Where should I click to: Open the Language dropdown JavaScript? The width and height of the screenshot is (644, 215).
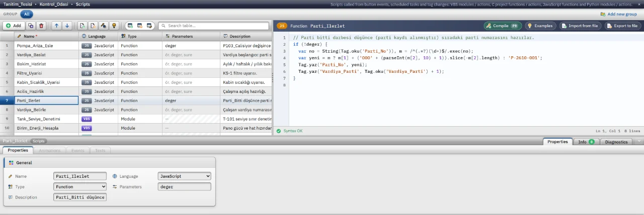tap(184, 176)
